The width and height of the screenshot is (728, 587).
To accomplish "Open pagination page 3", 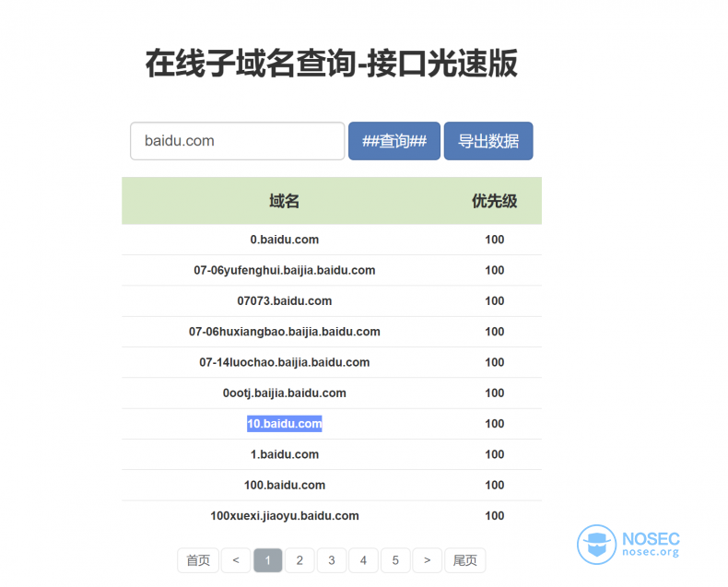I will coord(332,560).
